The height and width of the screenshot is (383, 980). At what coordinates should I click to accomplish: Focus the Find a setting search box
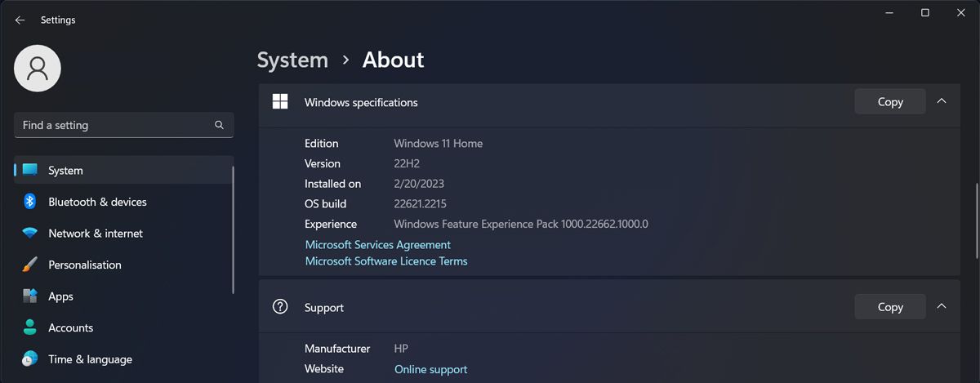click(124, 125)
